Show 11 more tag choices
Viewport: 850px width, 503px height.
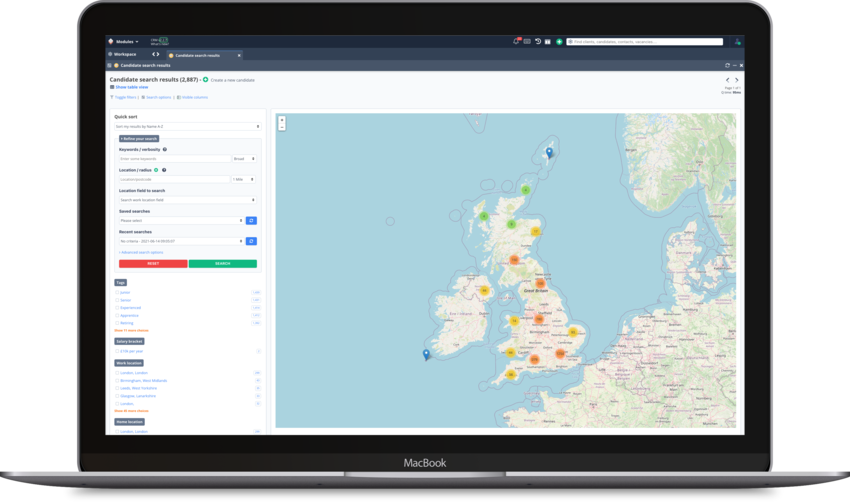pyautogui.click(x=131, y=331)
